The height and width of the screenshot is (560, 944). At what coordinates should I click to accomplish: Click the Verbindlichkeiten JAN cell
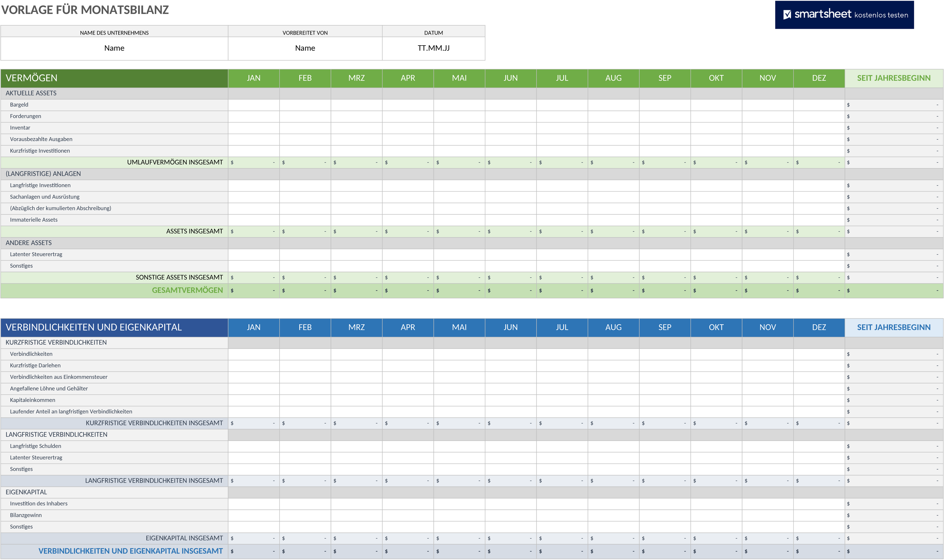(254, 354)
